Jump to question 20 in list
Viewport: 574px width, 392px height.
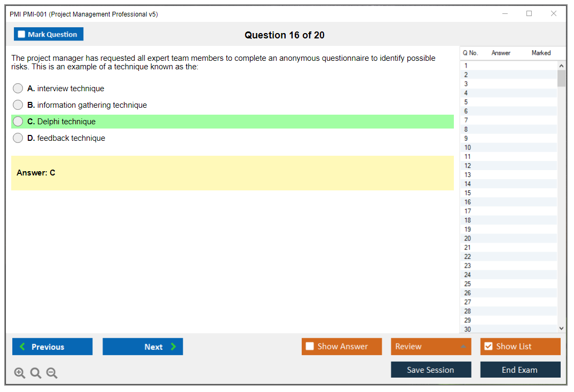point(468,238)
